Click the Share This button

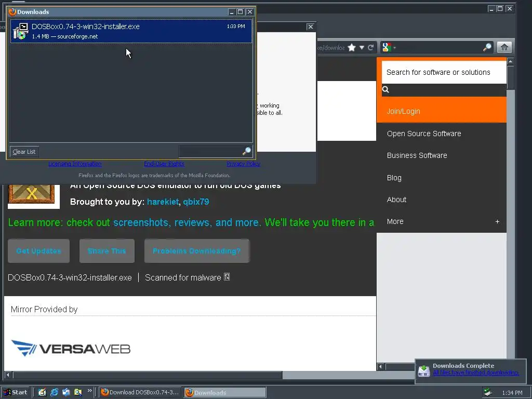[x=107, y=251]
